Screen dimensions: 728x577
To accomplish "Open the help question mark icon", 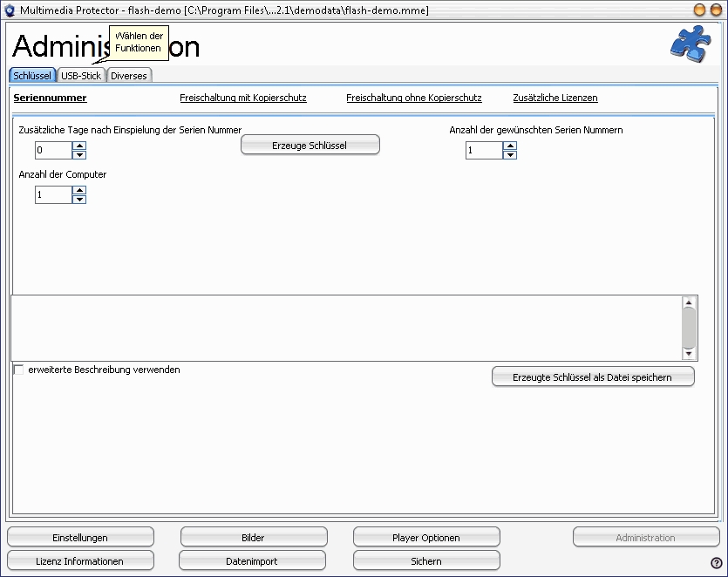I will coord(716,563).
